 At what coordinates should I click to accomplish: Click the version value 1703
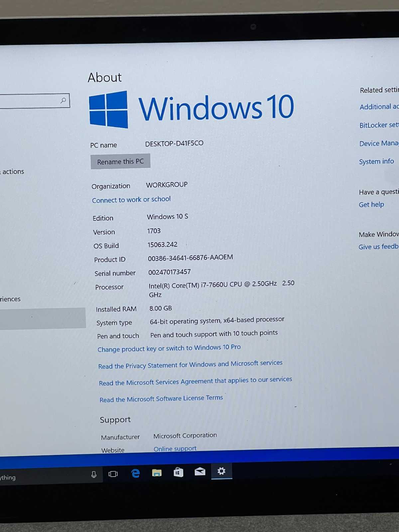(154, 231)
